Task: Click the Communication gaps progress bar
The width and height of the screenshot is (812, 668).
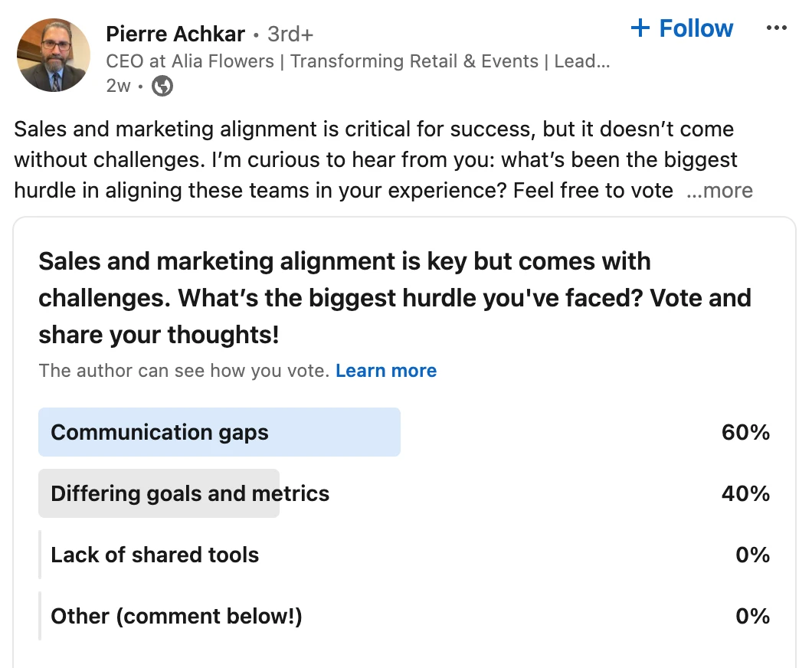Action: coord(219,432)
